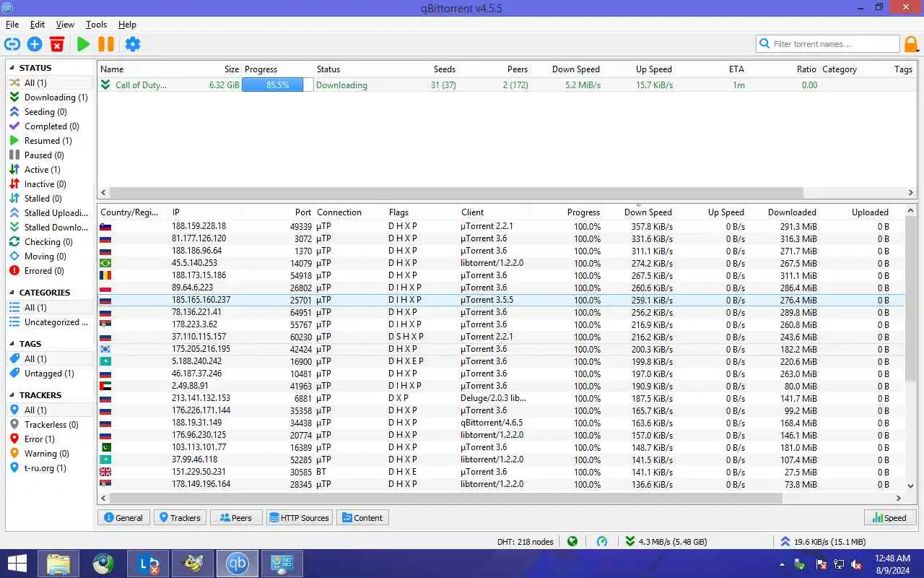Viewport: 924px width, 578px height.
Task: Click global download speed in status bar
Action: pyautogui.click(x=666, y=541)
